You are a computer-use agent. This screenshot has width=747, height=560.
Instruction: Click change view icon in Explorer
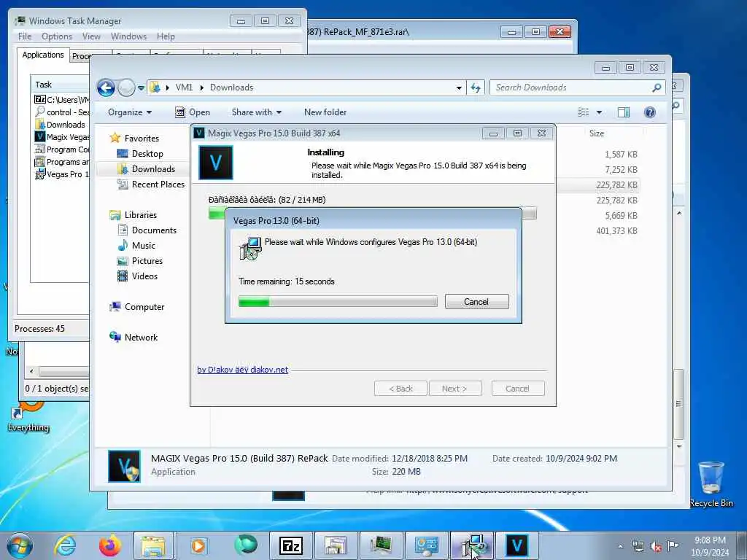[x=584, y=112]
